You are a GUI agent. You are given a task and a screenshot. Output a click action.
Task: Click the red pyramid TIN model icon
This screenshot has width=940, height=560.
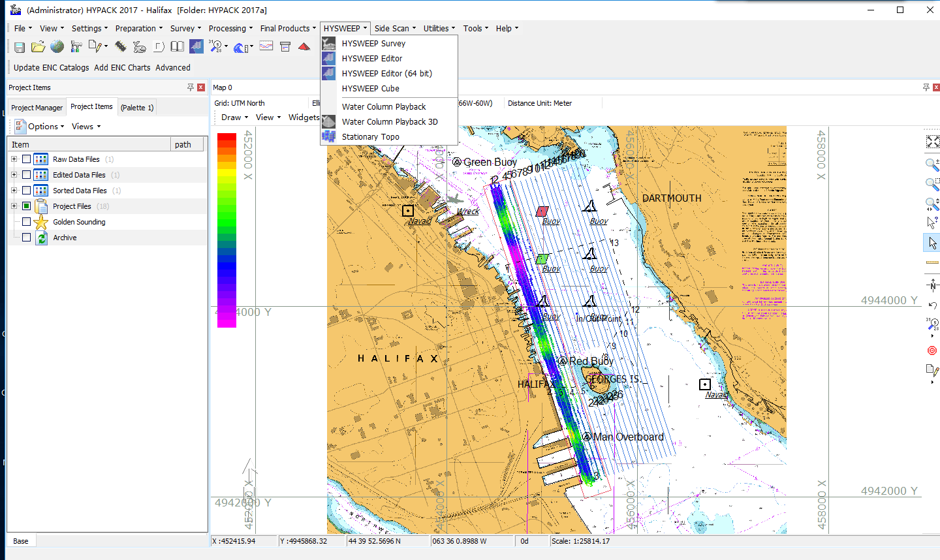pos(304,46)
